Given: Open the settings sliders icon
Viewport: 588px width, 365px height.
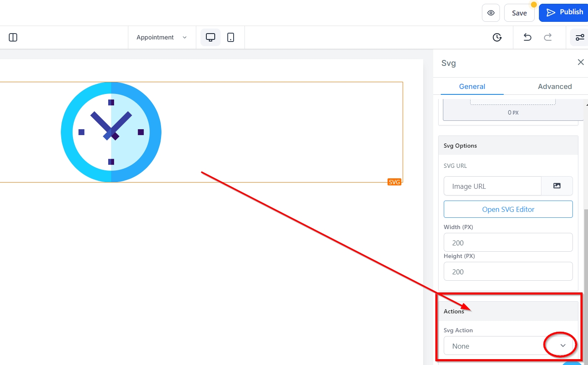Looking at the screenshot, I should pos(580,37).
